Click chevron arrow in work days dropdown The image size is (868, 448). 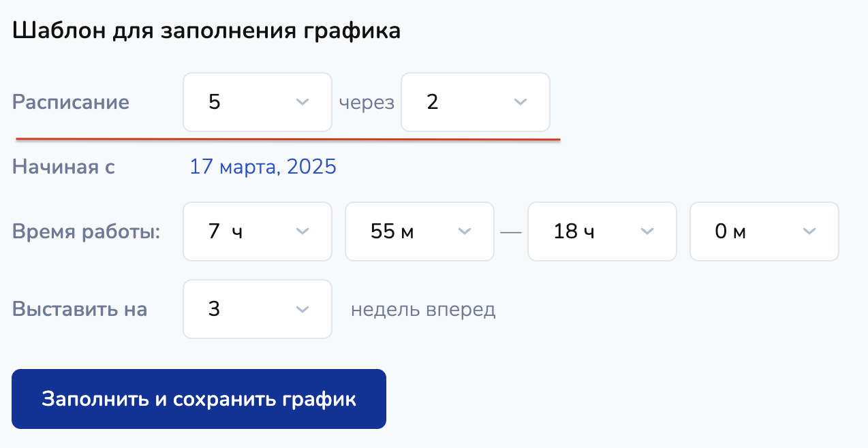pyautogui.click(x=303, y=102)
